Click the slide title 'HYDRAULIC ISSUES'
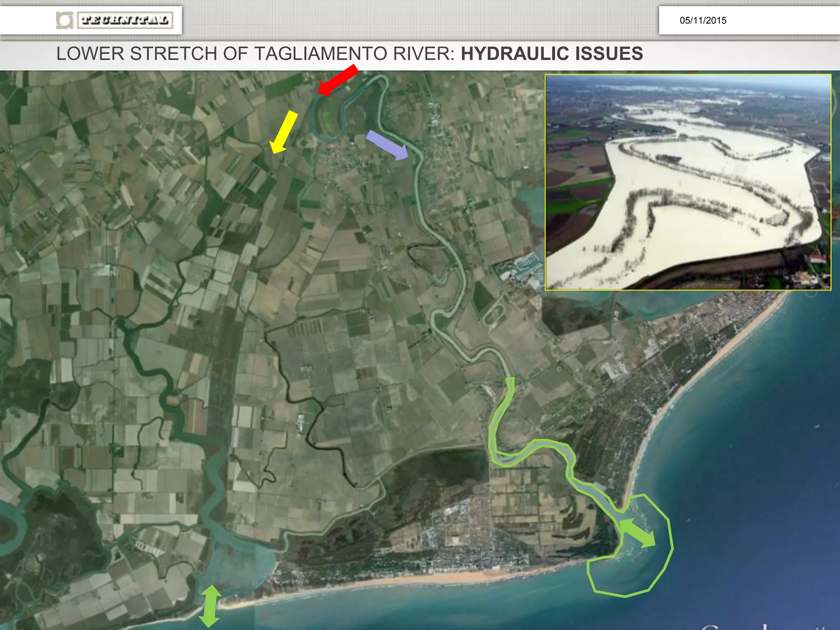The width and height of the screenshot is (840, 630). pos(552,54)
